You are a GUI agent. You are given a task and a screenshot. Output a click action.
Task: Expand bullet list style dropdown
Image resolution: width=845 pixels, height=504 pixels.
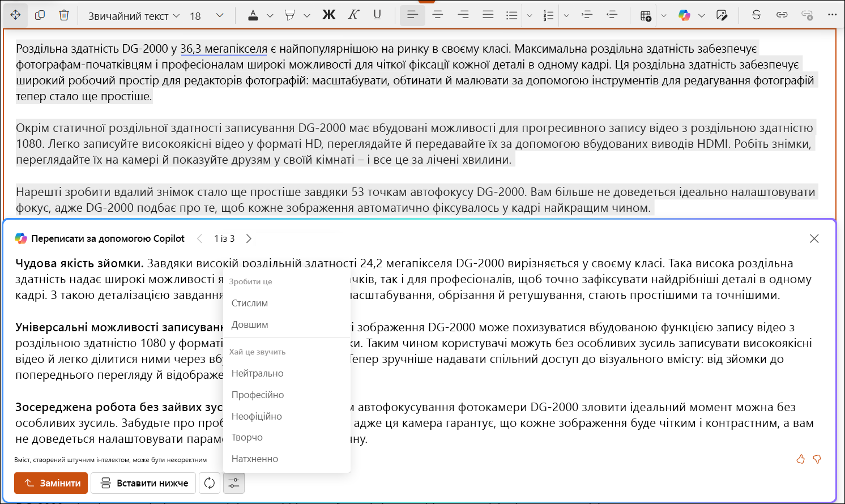tap(530, 16)
